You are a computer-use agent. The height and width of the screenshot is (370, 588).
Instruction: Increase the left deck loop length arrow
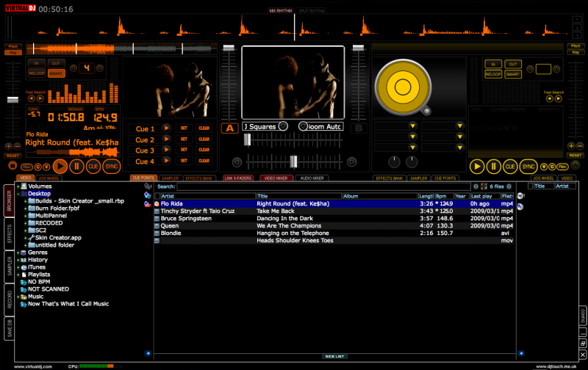tap(100, 68)
